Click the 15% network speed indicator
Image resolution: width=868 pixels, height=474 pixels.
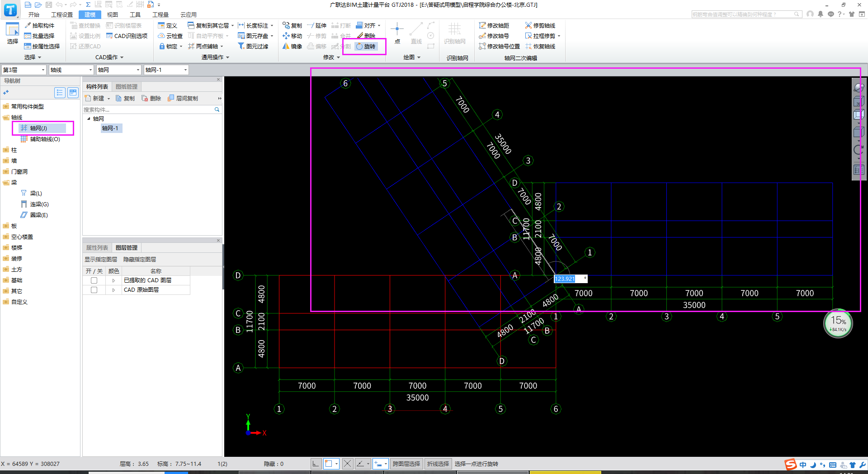838,323
